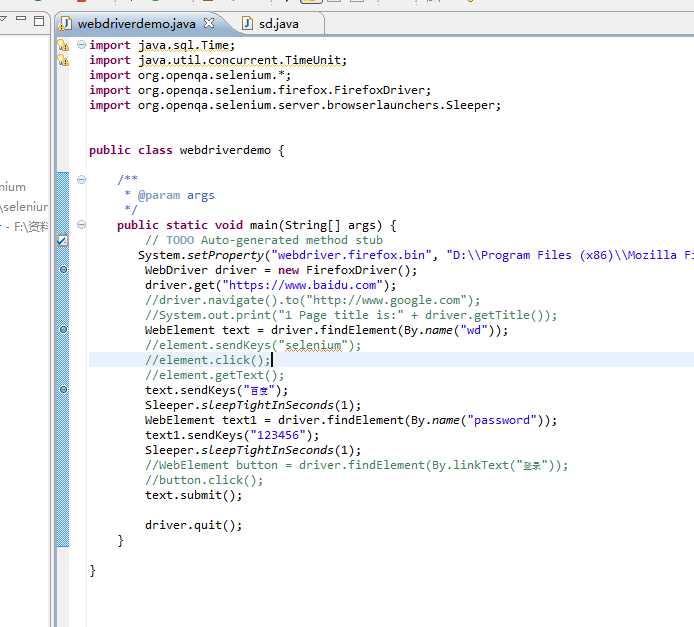Minimize the left side panel
694x627 pixels.
[21, 19]
